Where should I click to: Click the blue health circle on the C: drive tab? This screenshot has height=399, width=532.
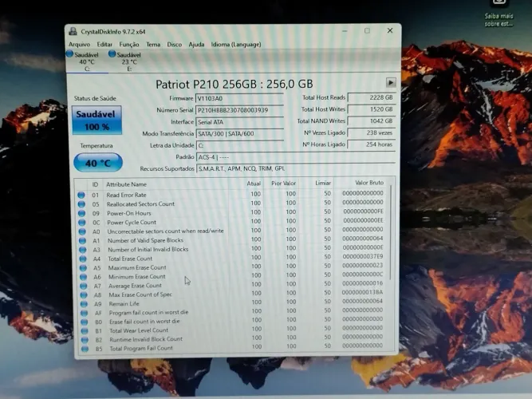click(70, 54)
